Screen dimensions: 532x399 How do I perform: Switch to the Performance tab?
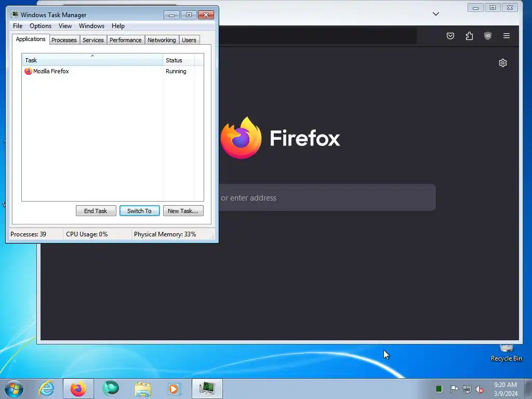(126, 40)
